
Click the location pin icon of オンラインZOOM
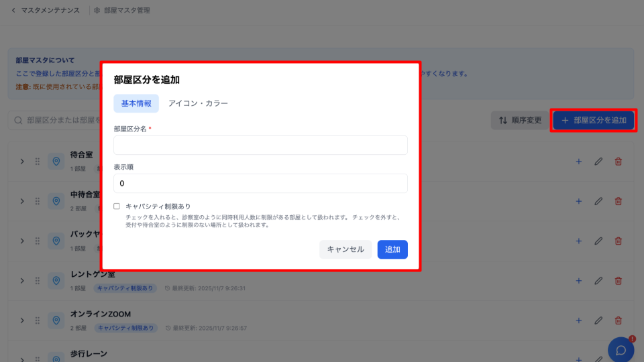tap(56, 320)
